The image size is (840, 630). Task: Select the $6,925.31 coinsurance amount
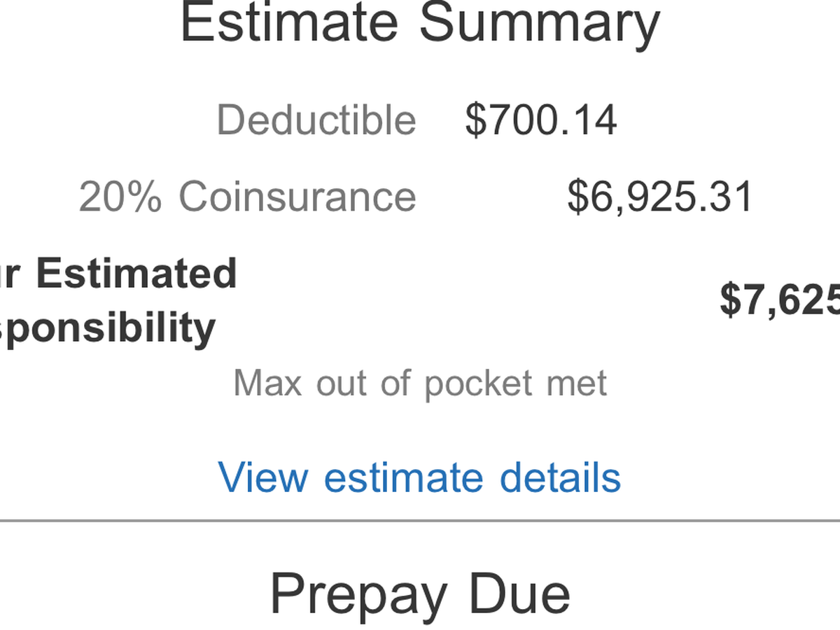[660, 197]
